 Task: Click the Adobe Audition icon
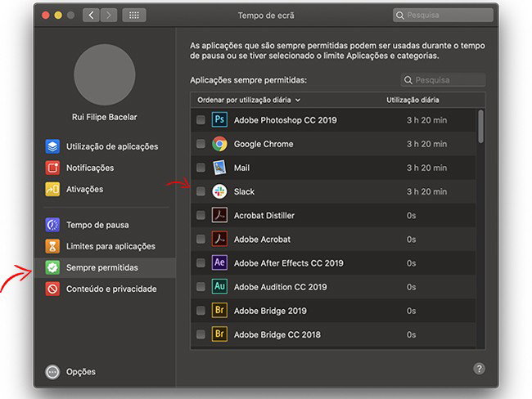(219, 287)
